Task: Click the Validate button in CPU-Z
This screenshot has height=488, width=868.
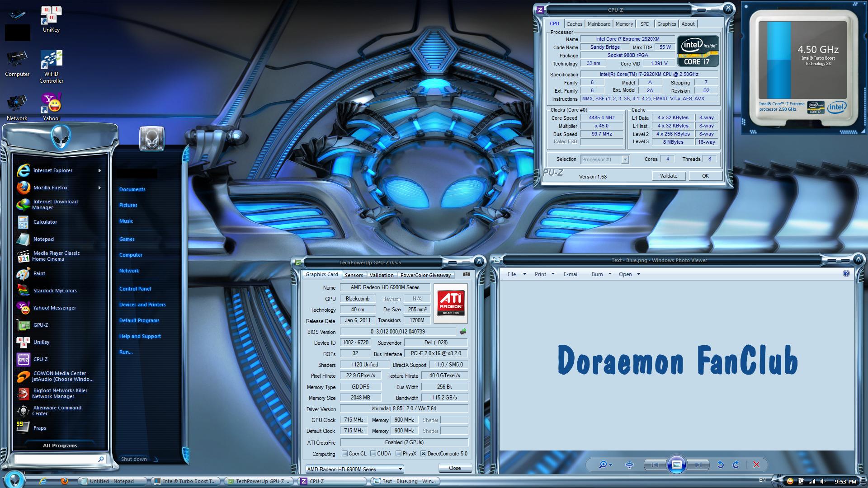Action: coord(669,176)
